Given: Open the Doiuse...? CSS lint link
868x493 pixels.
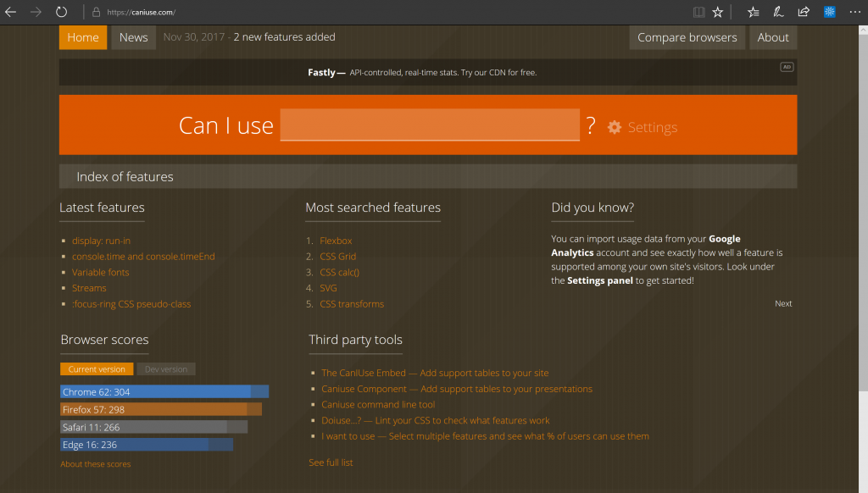Looking at the screenshot, I should coord(436,420).
